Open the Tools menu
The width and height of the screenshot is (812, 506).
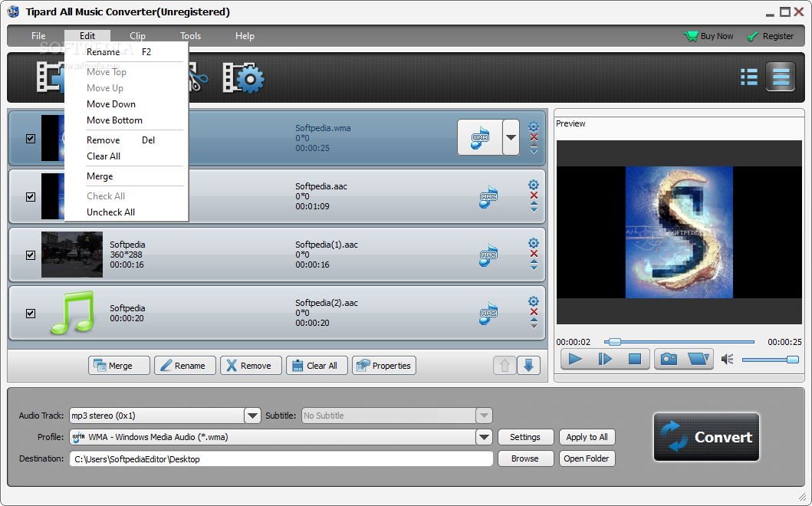point(191,36)
